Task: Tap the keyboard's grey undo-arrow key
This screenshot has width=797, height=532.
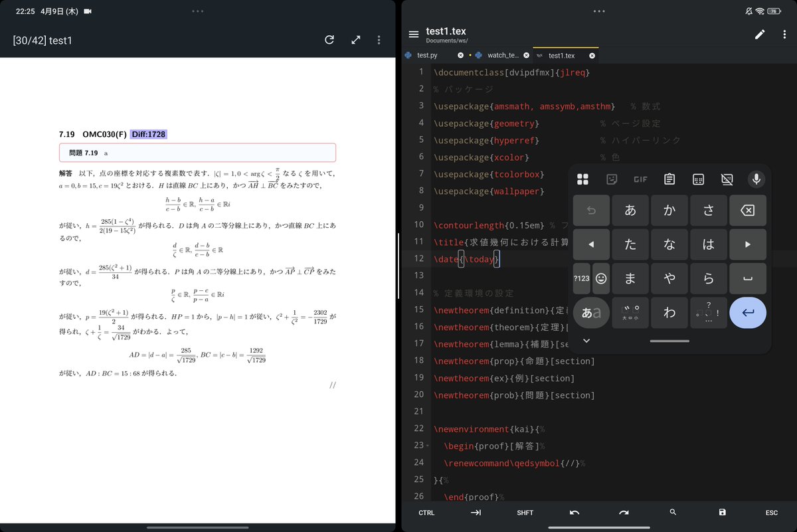Action: point(591,210)
